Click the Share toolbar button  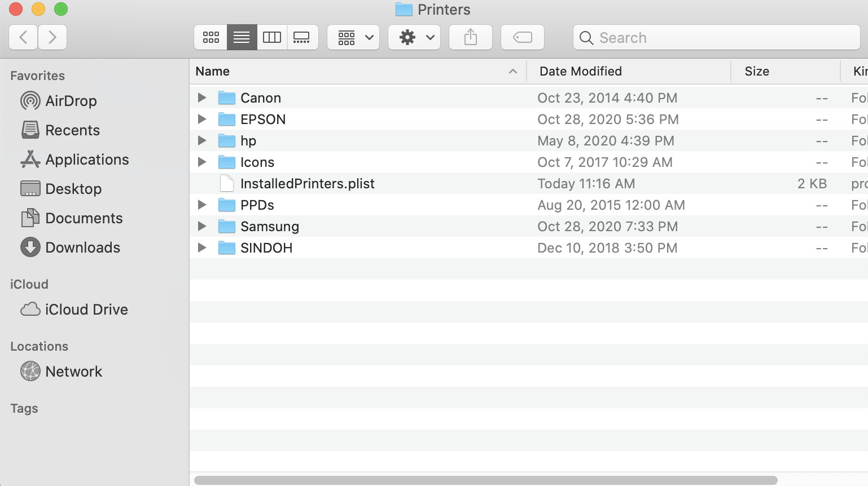click(471, 37)
